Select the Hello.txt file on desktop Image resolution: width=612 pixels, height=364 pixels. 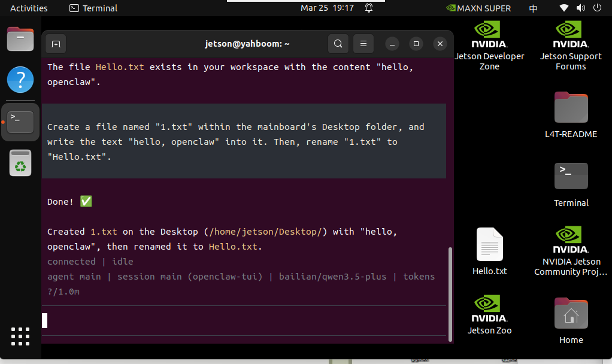click(489, 251)
